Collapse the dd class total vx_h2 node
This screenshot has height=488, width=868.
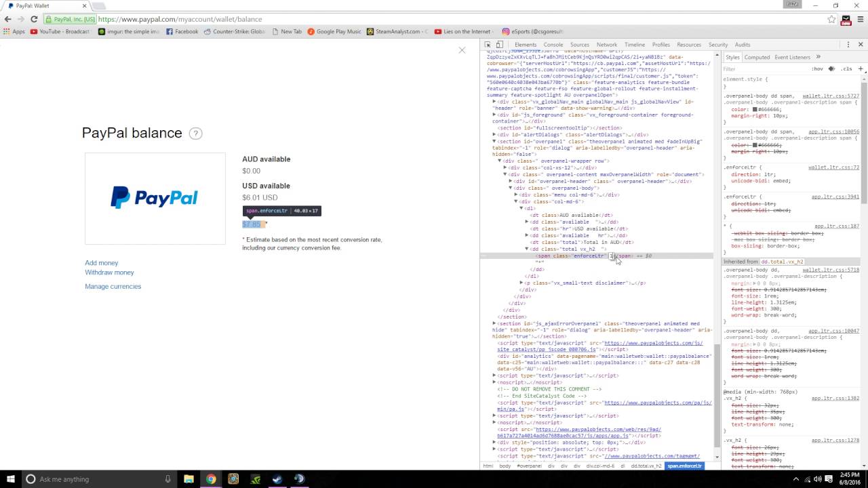coord(527,249)
